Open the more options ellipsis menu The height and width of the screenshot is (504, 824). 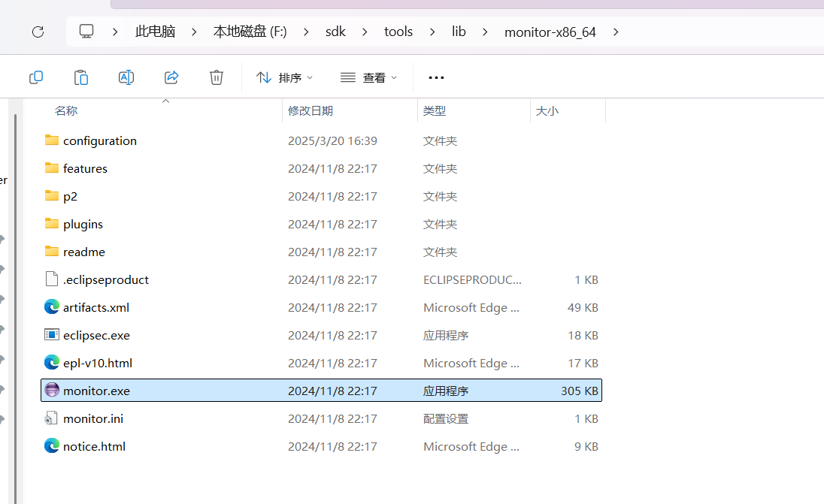(436, 77)
